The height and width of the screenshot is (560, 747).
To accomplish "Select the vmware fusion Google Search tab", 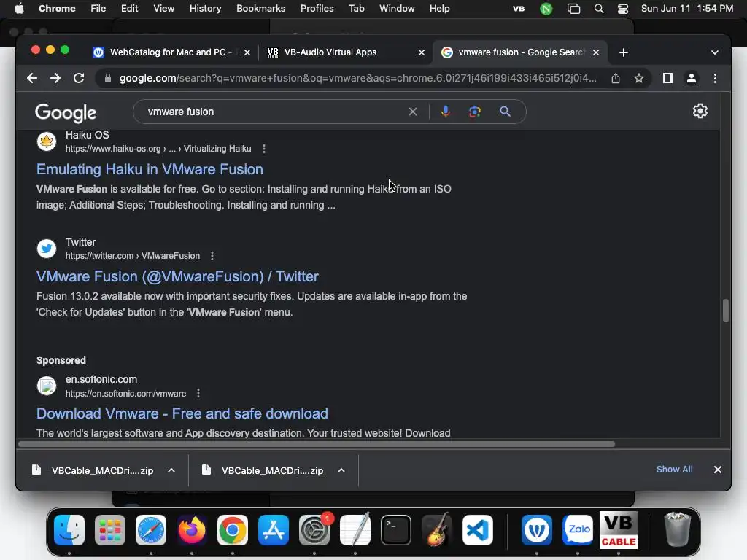I will (x=521, y=52).
